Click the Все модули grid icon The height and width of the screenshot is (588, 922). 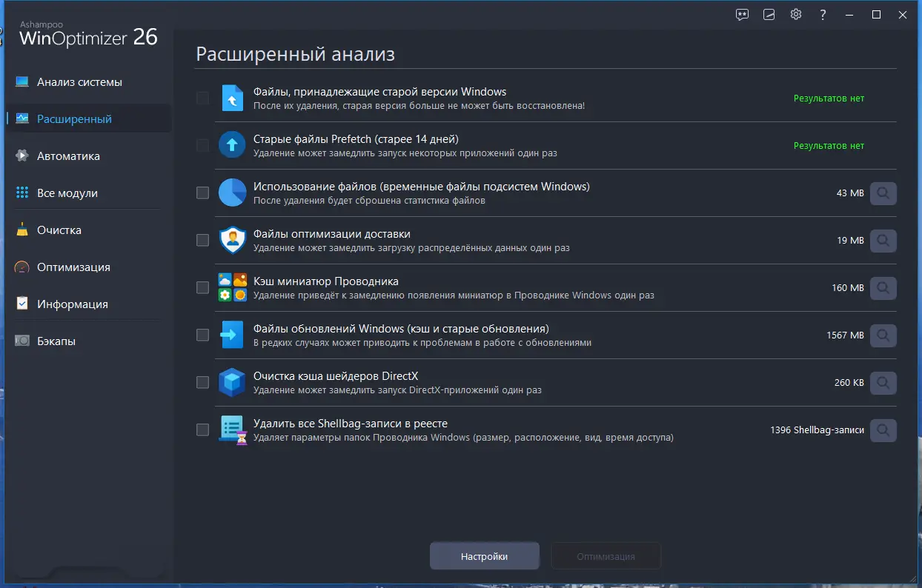pyautogui.click(x=22, y=193)
